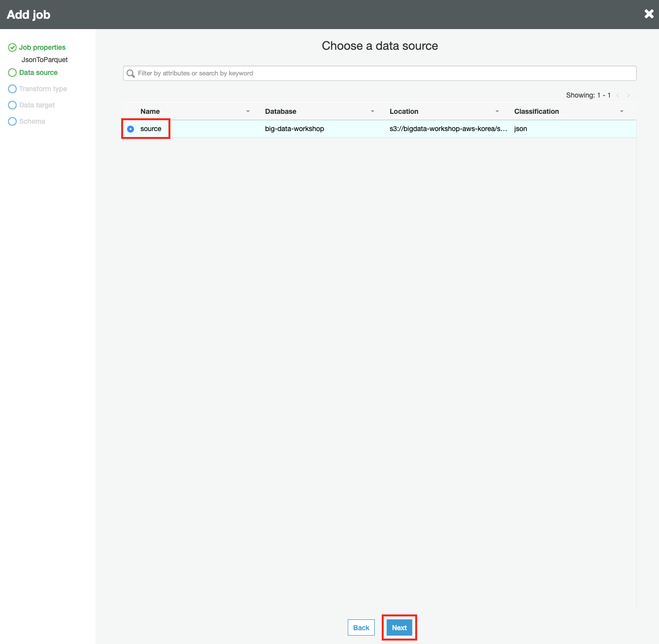The image size is (659, 644).
Task: Open the Data source step
Action: (x=38, y=72)
